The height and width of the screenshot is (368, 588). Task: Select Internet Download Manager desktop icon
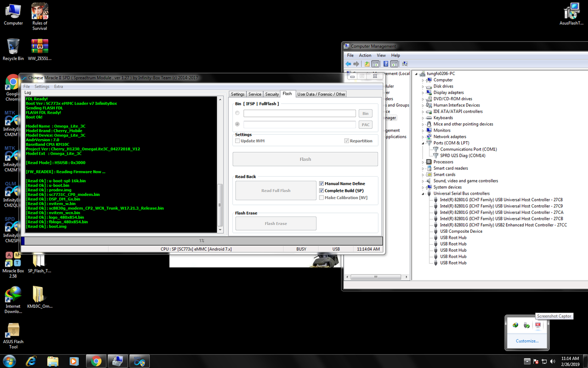click(x=13, y=300)
